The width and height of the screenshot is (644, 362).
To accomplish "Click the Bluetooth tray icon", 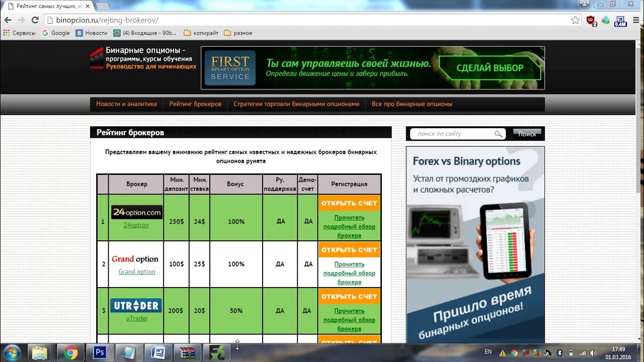I will [559, 353].
